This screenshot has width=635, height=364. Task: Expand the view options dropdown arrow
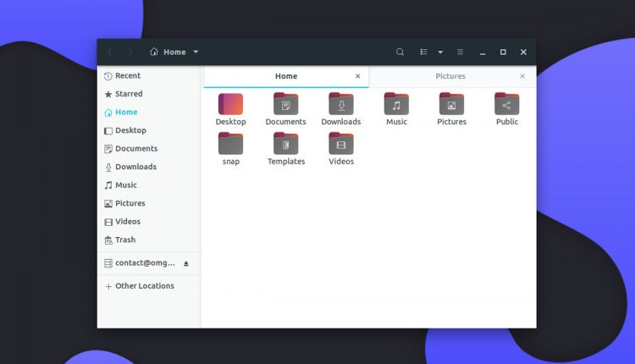(440, 52)
